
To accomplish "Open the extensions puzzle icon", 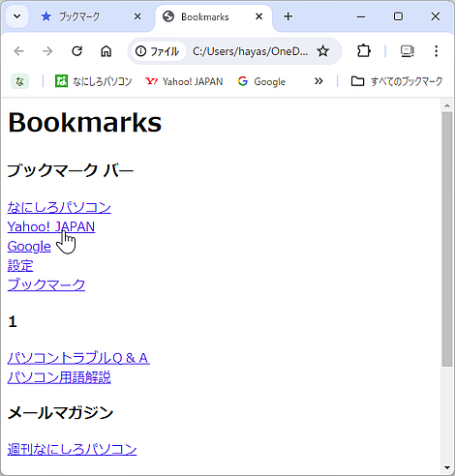I will (364, 51).
